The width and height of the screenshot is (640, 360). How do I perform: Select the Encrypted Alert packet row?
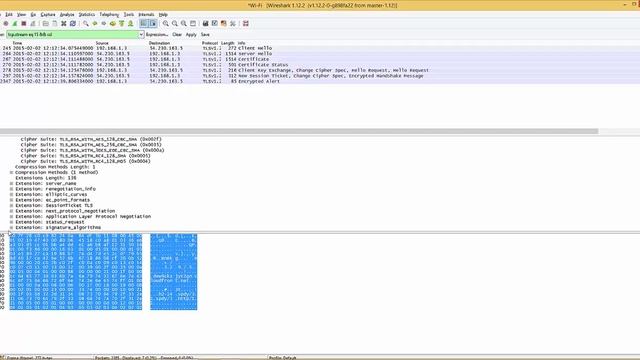click(x=320, y=81)
